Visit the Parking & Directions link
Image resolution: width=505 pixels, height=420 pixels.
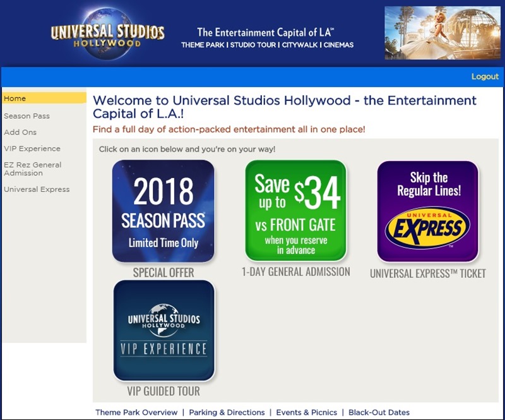click(227, 412)
